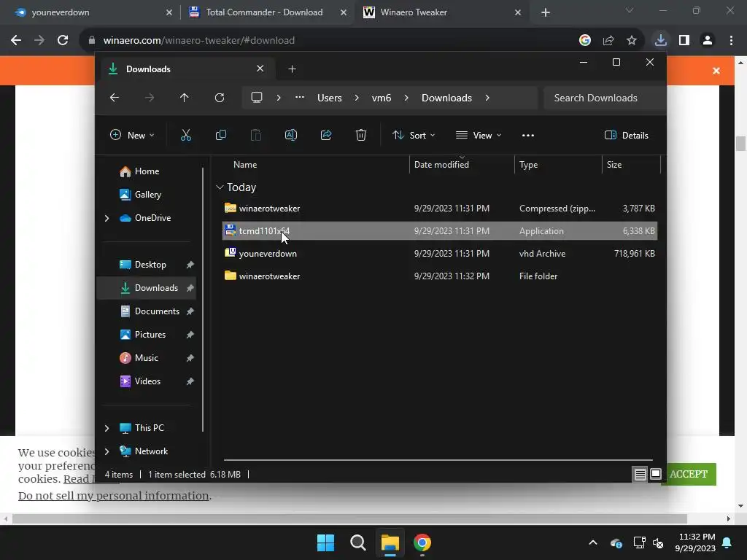Click the Delete trash icon in Explorer toolbar

[361, 135]
